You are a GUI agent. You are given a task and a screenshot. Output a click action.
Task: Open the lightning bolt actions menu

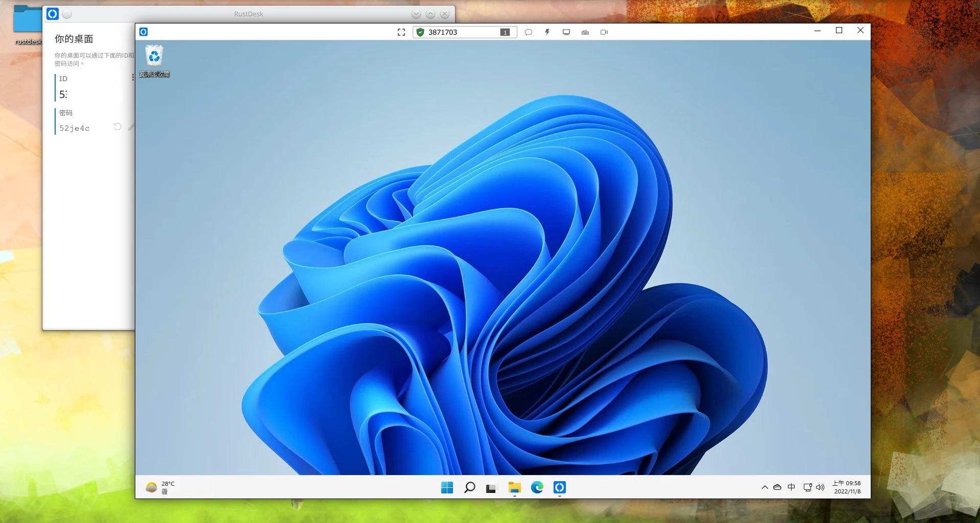click(547, 32)
